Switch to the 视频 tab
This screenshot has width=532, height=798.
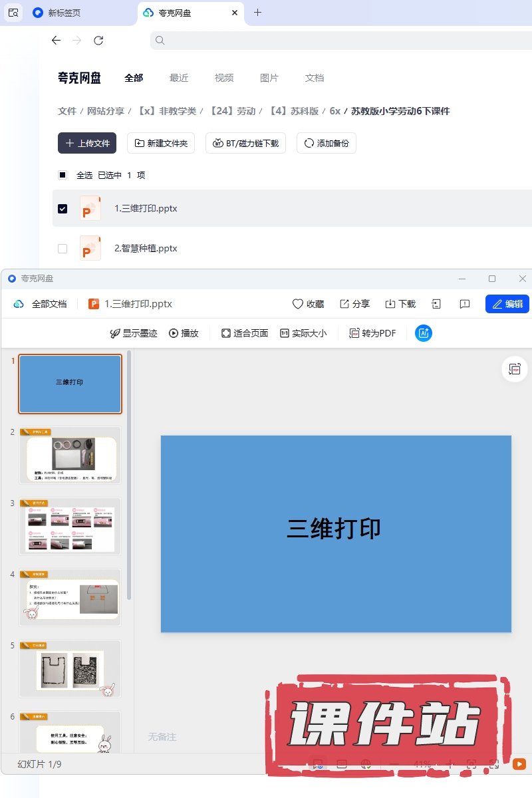point(224,78)
